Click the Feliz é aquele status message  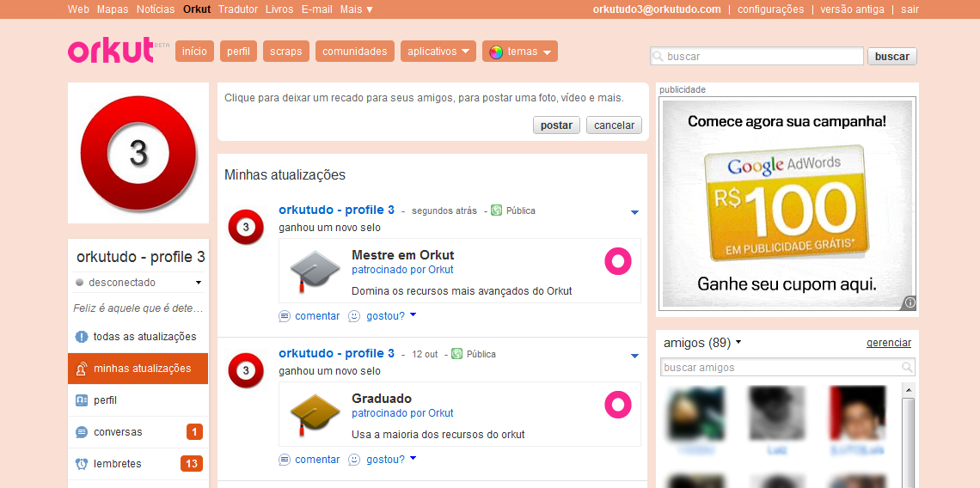pos(138,308)
